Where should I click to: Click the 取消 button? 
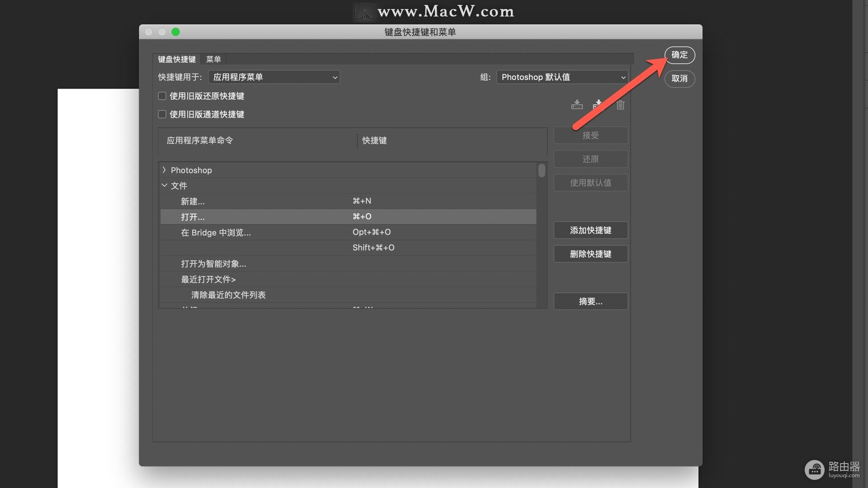click(x=679, y=79)
